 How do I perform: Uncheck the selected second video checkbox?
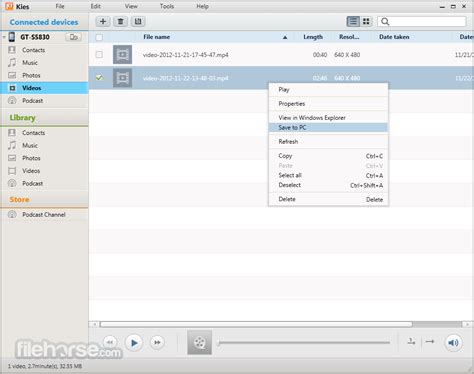[99, 78]
